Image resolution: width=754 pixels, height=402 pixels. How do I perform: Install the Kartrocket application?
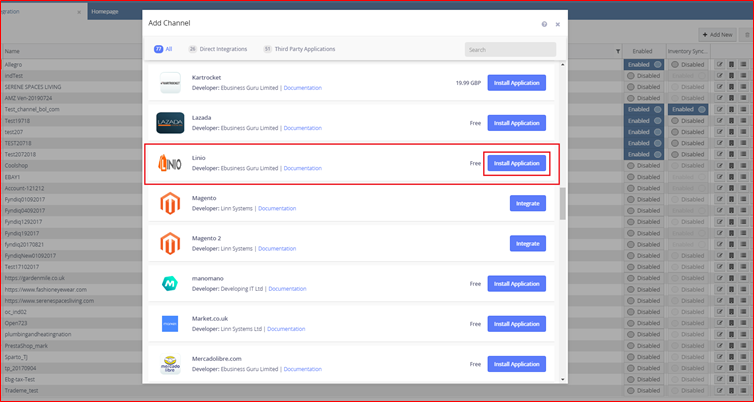click(516, 83)
